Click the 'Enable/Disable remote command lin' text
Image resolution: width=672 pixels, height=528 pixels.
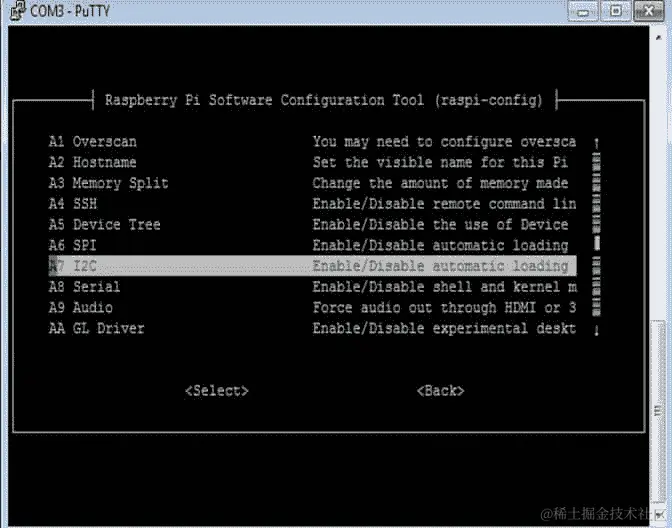tap(444, 204)
